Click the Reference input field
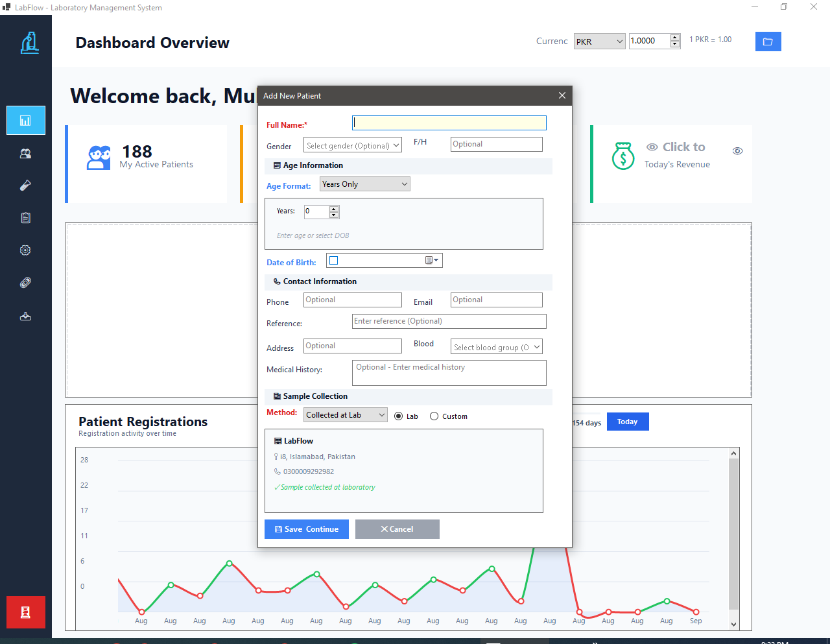 (x=449, y=321)
